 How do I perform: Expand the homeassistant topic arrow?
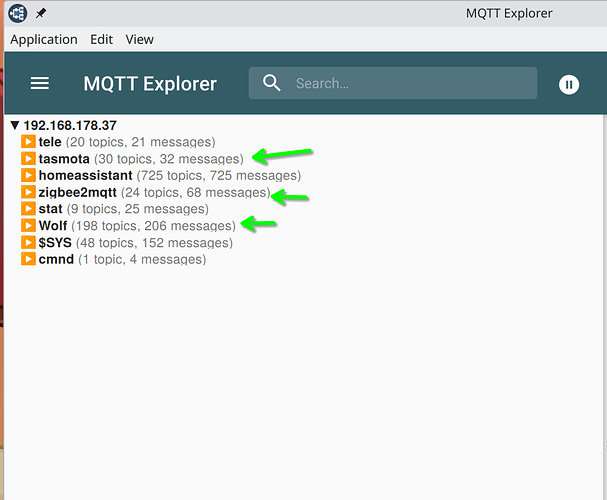click(x=28, y=175)
